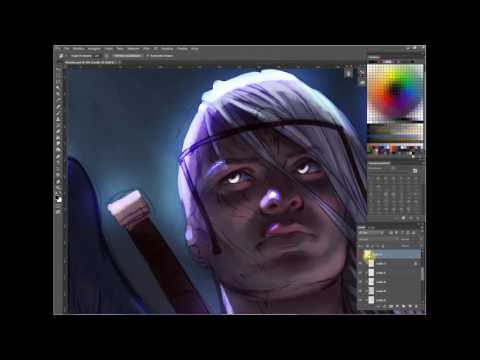
Task: Click the foreground/background color swatches
Action: point(59,199)
